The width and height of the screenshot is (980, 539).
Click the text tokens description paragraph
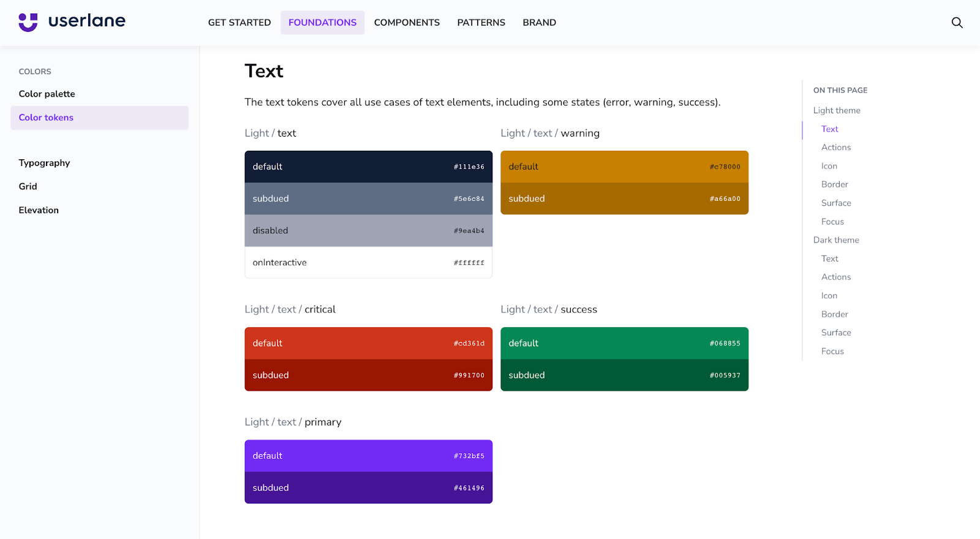483,102
